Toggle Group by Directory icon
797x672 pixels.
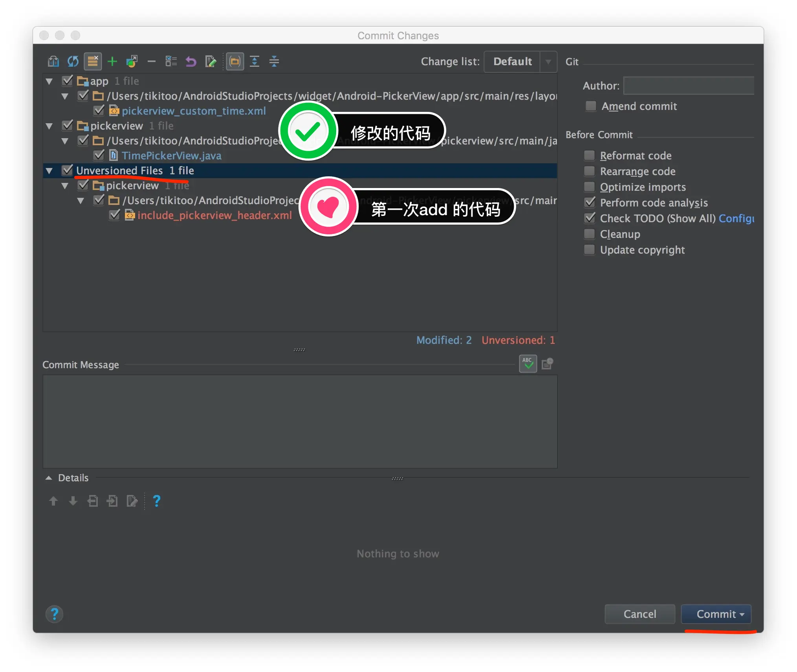click(235, 61)
